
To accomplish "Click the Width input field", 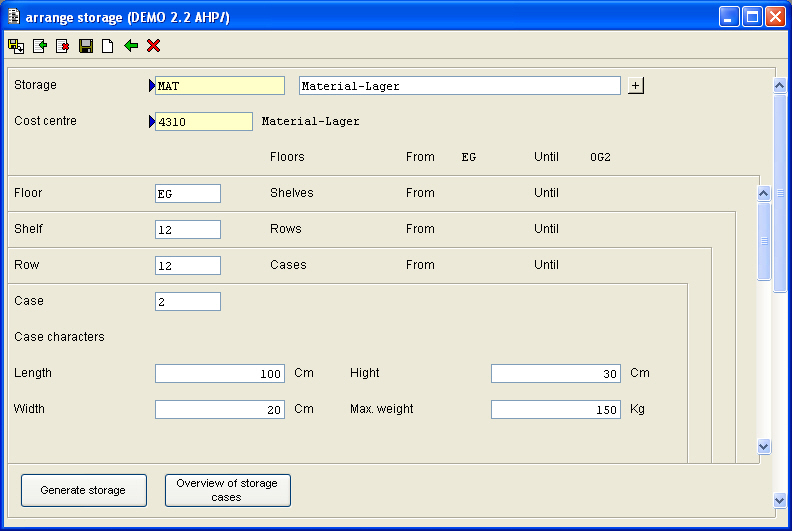I will 220,409.
